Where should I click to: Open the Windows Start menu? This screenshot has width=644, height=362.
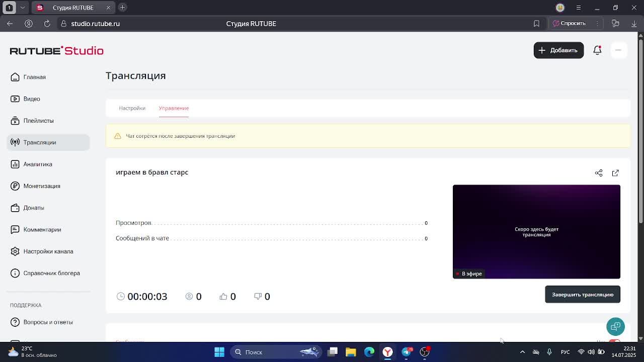pos(219,352)
